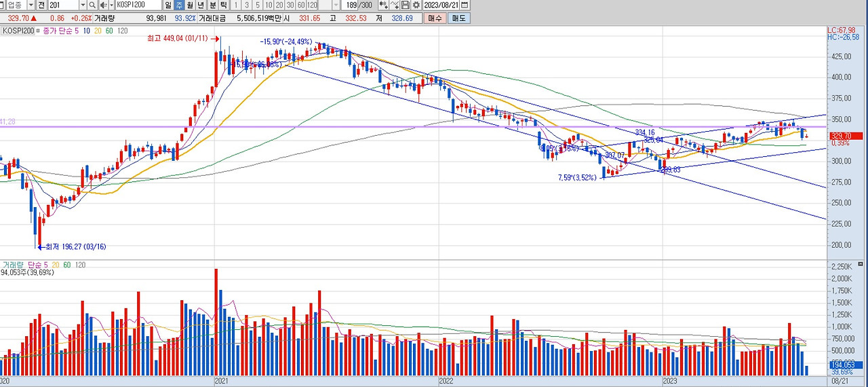Click the 332.53 high price value
The image size is (868, 387).
[356, 18]
